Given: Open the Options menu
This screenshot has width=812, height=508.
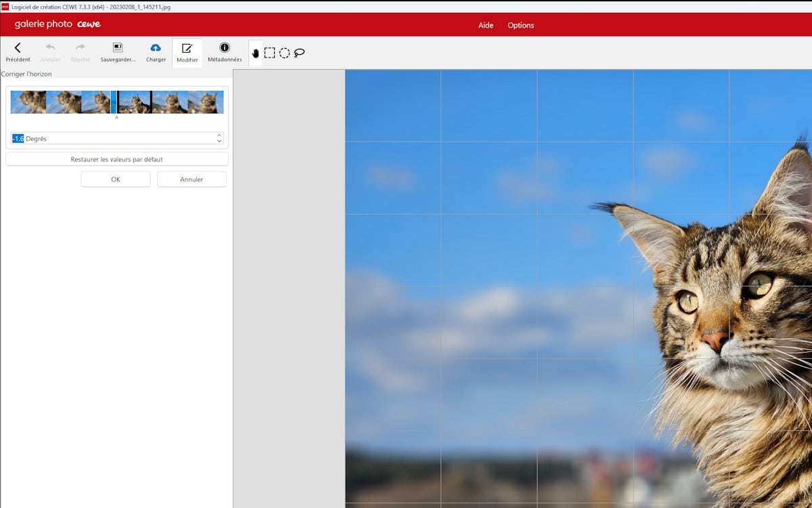Looking at the screenshot, I should click(x=521, y=25).
